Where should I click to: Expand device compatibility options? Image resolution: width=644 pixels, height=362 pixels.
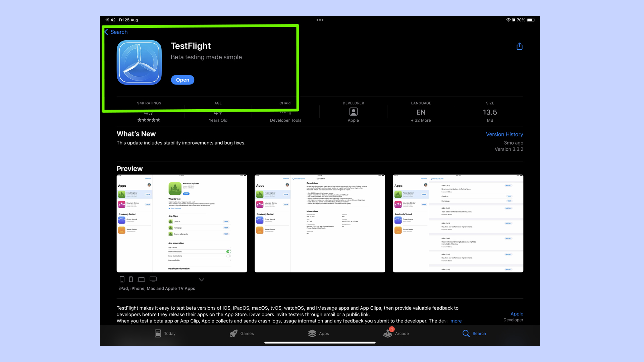tap(202, 279)
